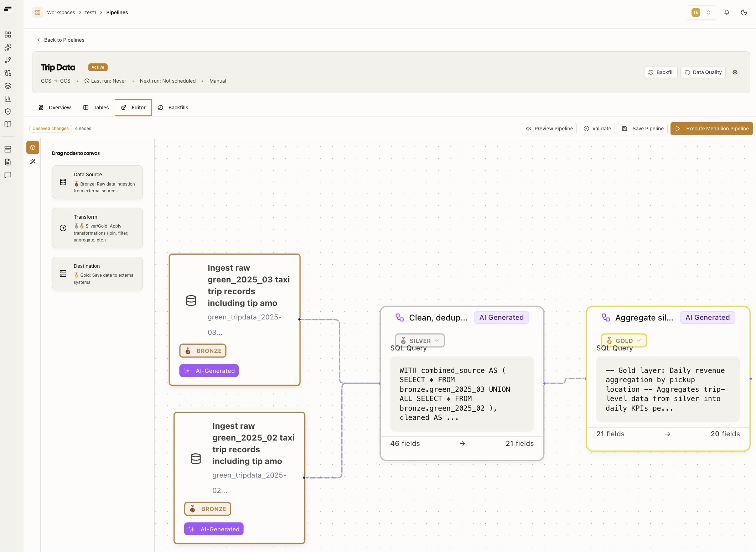Screen dimensions: 756x552
Task: Click the magic wand sidebar icon
Action: pyautogui.click(x=33, y=162)
